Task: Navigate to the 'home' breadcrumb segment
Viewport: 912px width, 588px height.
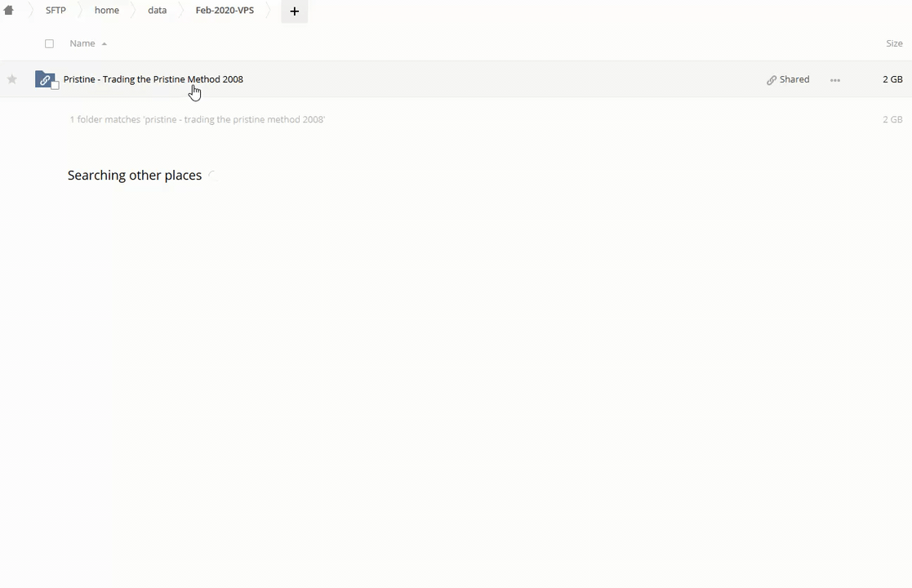Action: pos(106,11)
